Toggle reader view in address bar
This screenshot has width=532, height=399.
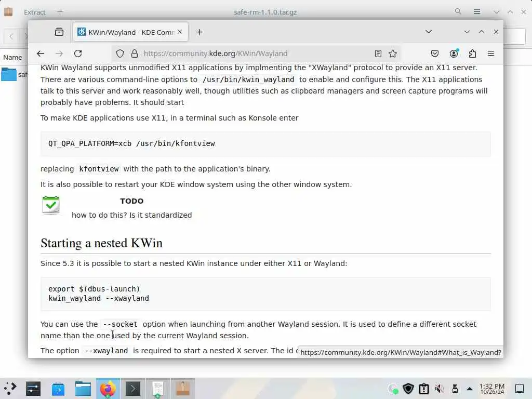click(378, 54)
